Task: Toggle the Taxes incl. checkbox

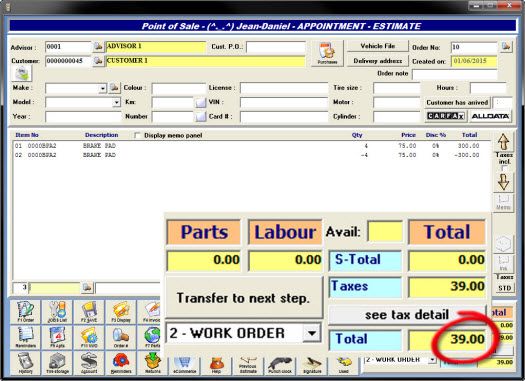Action: point(504,168)
